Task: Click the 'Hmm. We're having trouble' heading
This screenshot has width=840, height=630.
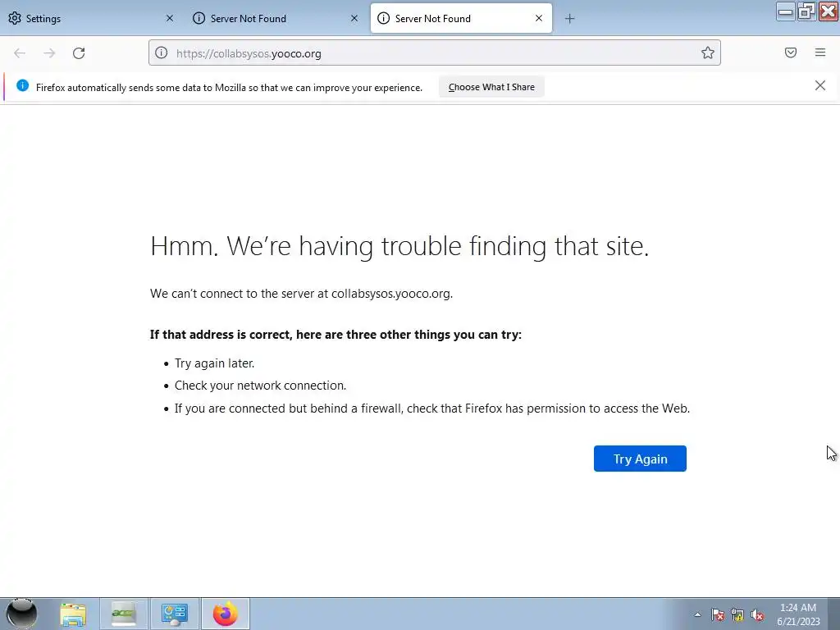Action: pyautogui.click(x=399, y=246)
